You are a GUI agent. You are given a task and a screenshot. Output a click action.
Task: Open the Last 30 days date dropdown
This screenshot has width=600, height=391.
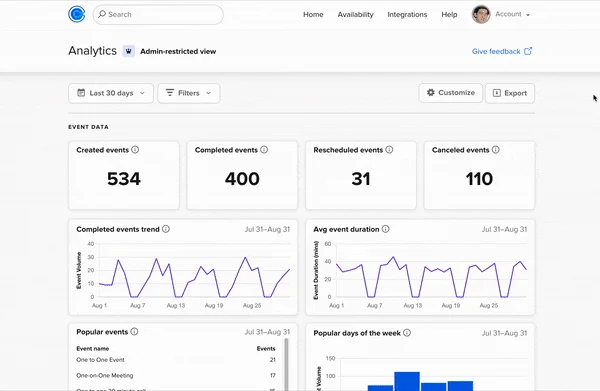click(111, 93)
